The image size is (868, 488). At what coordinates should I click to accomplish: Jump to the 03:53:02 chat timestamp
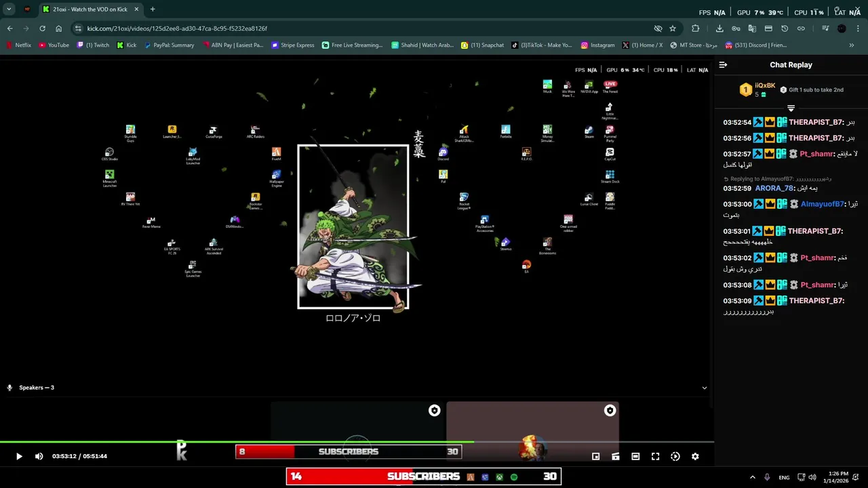737,258
